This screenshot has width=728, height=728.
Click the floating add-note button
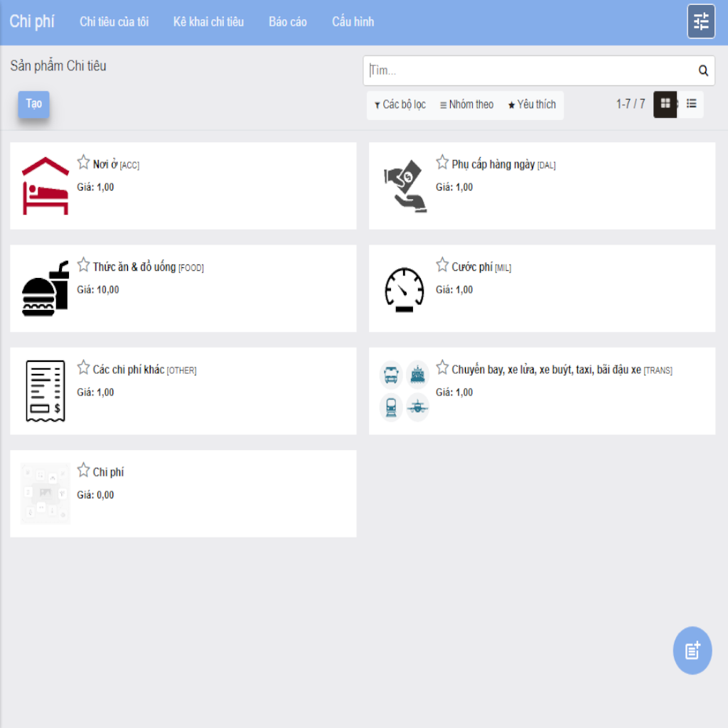(692, 650)
